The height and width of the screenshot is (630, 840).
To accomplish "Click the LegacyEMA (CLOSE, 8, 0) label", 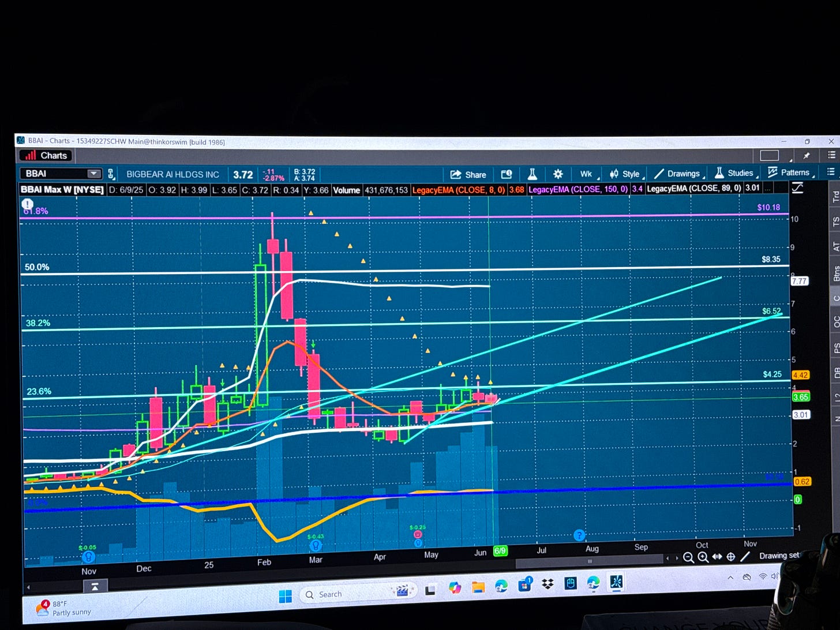I will coord(459,190).
